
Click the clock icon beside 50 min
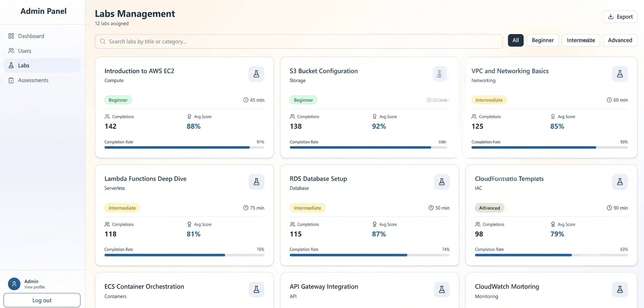tap(431, 208)
